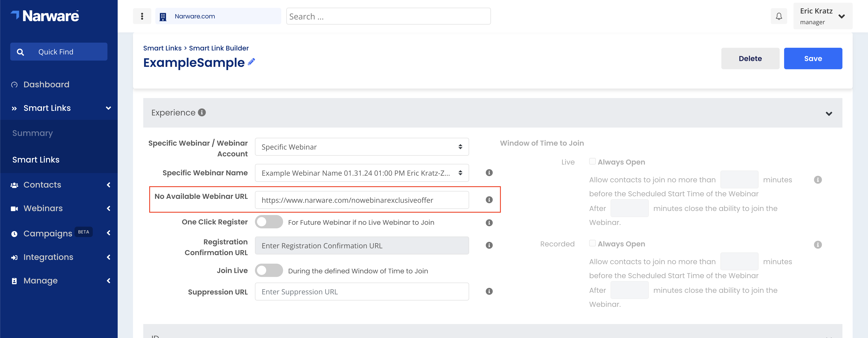Click the Dashboard gauge icon
Viewport: 868px width, 338px height.
pyautogui.click(x=14, y=85)
